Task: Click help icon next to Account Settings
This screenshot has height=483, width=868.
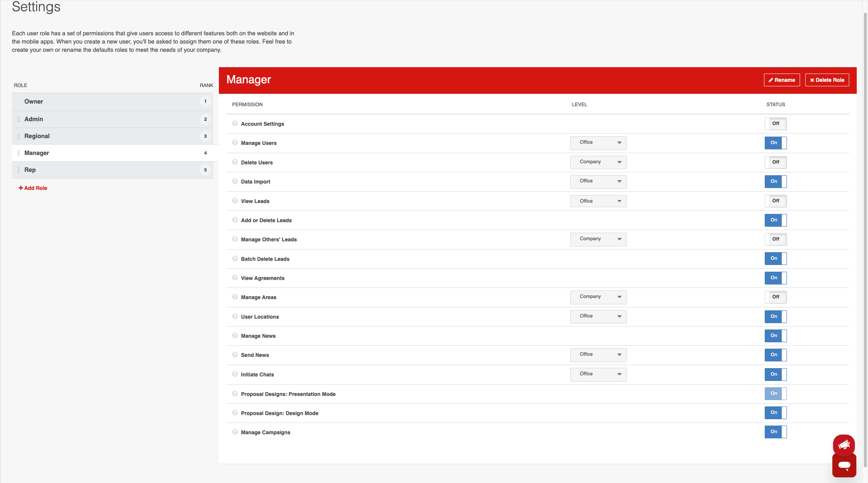Action: point(235,123)
